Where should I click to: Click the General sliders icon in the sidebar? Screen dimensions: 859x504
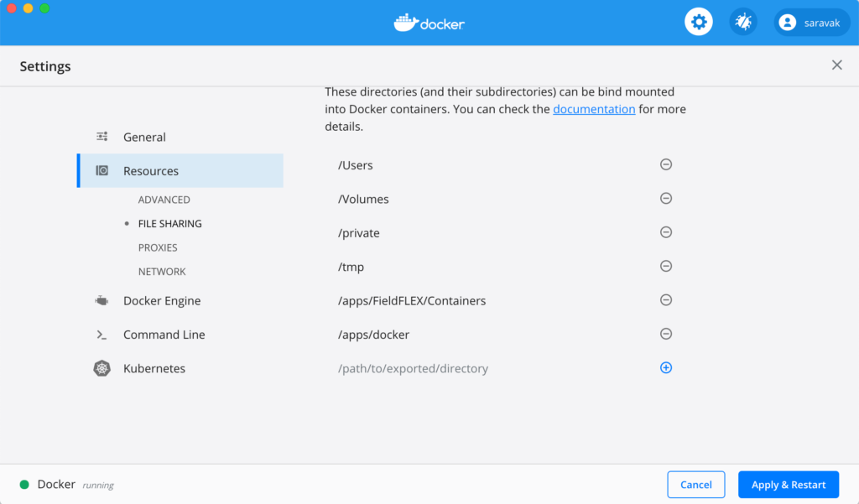click(102, 137)
